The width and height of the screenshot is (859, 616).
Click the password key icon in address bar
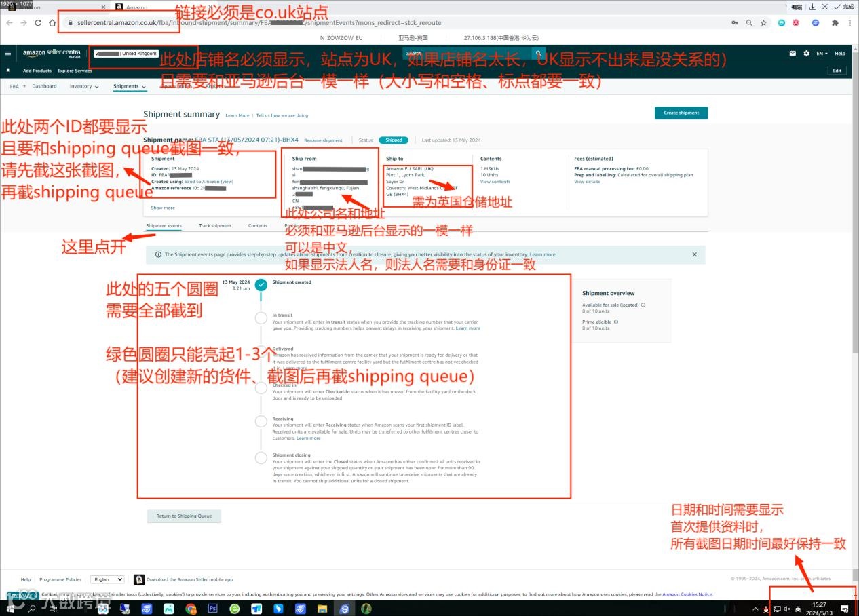[735, 22]
